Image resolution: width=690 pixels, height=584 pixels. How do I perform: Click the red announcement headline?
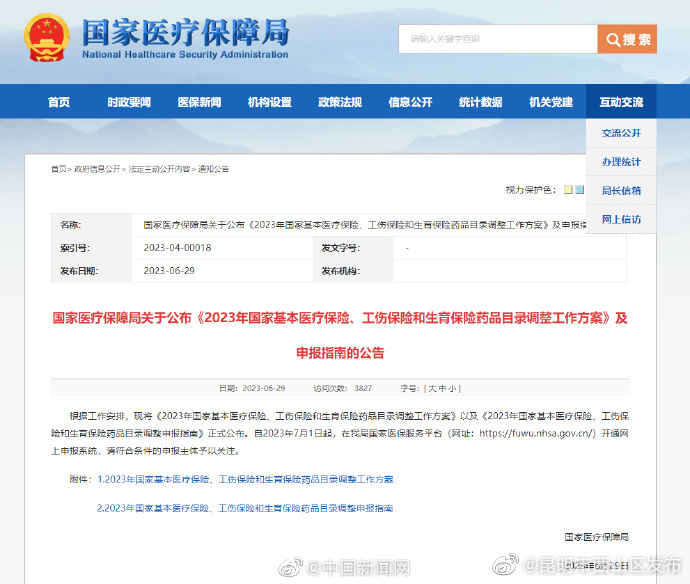tap(340, 335)
